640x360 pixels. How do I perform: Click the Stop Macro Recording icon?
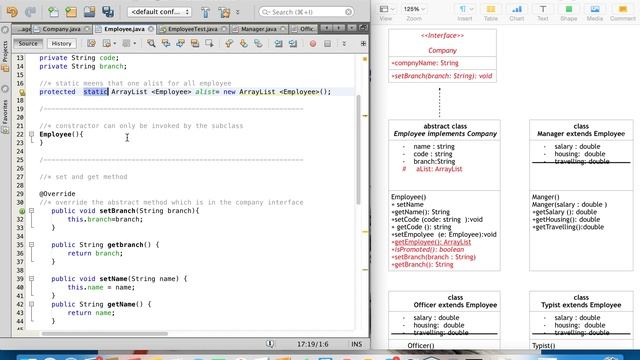[x=327, y=43]
